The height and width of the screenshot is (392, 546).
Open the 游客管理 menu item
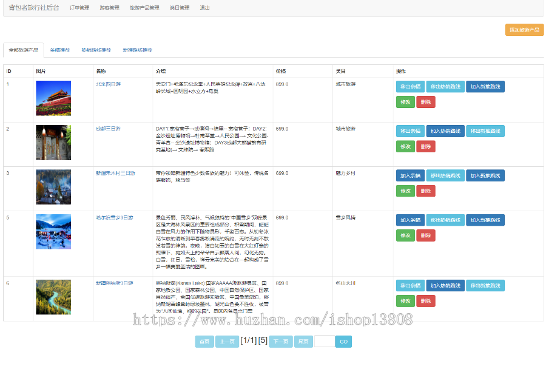pos(109,8)
